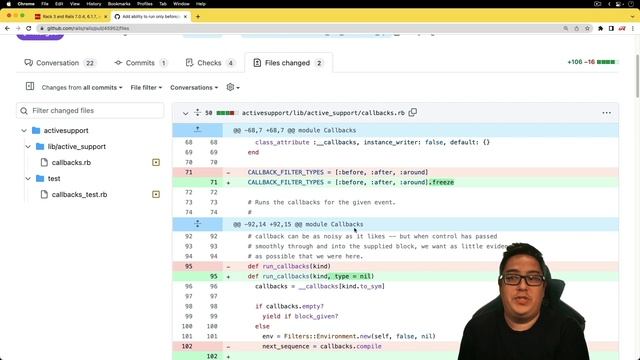Collapse the test folder
Viewport: 640px width, 360px height.
coord(28,178)
